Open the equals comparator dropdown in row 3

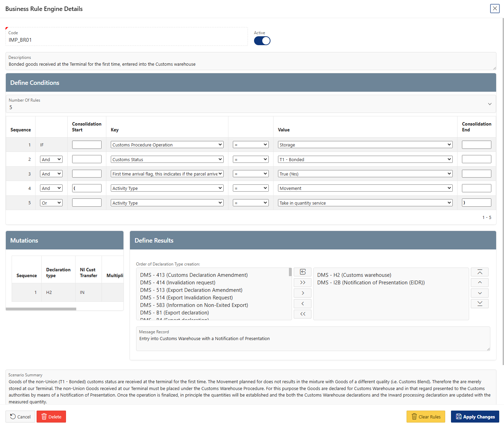coord(251,174)
